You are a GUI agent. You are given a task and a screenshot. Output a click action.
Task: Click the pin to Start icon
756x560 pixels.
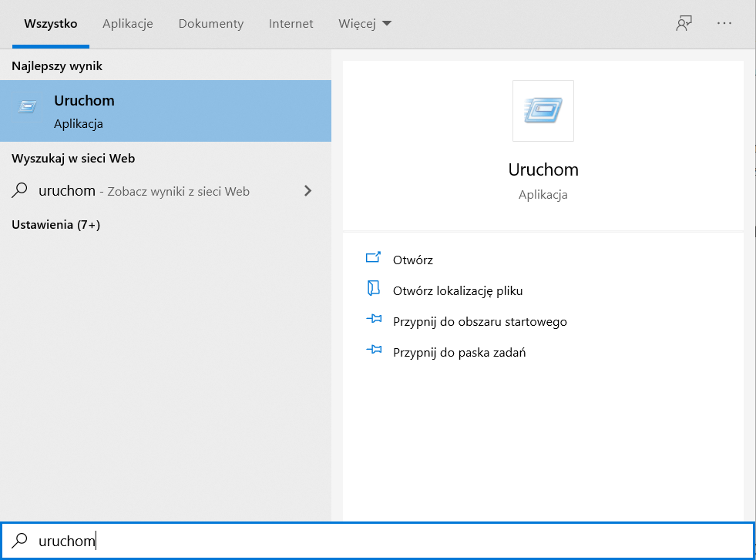pyautogui.click(x=374, y=319)
